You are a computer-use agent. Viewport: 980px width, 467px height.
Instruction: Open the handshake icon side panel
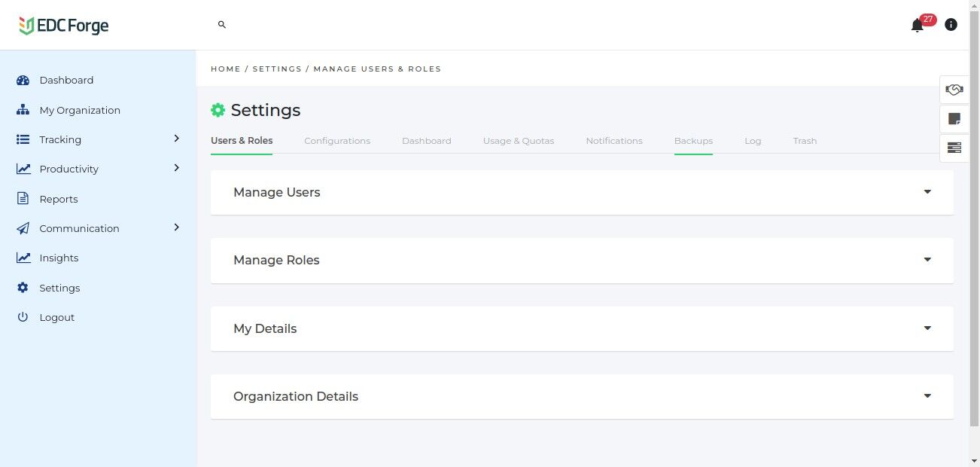[954, 90]
